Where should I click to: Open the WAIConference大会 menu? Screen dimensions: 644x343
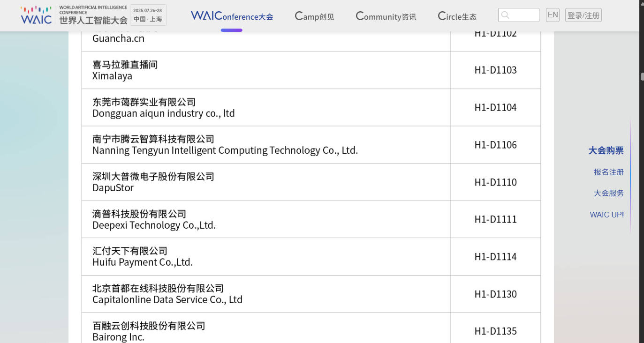[232, 16]
